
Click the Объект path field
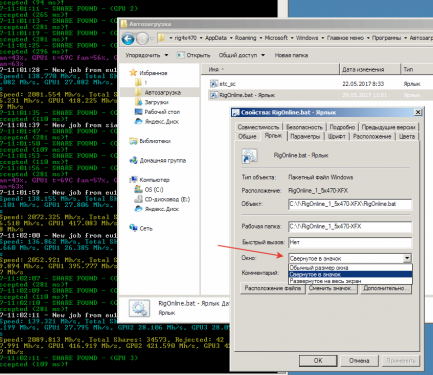click(x=350, y=204)
